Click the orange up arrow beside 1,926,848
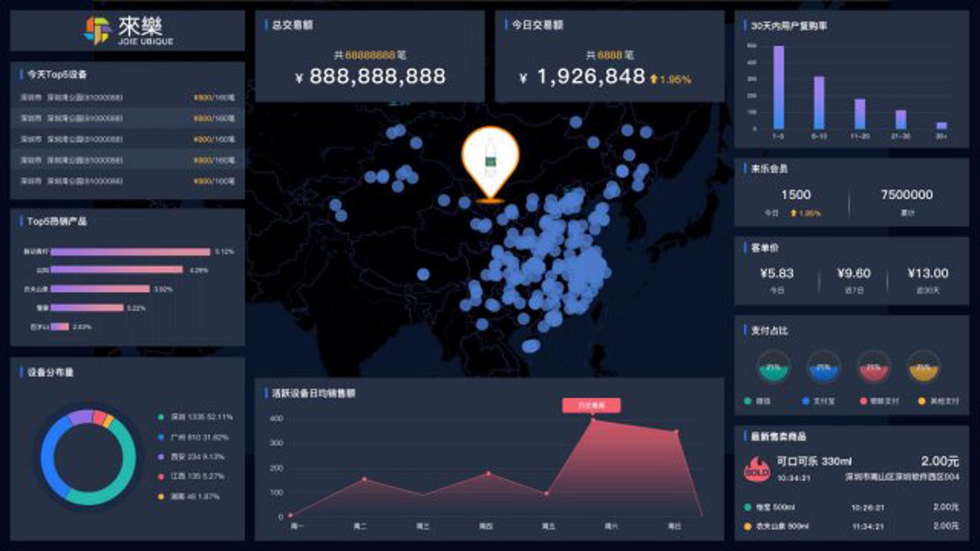Image resolution: width=980 pixels, height=551 pixels. coord(654,79)
